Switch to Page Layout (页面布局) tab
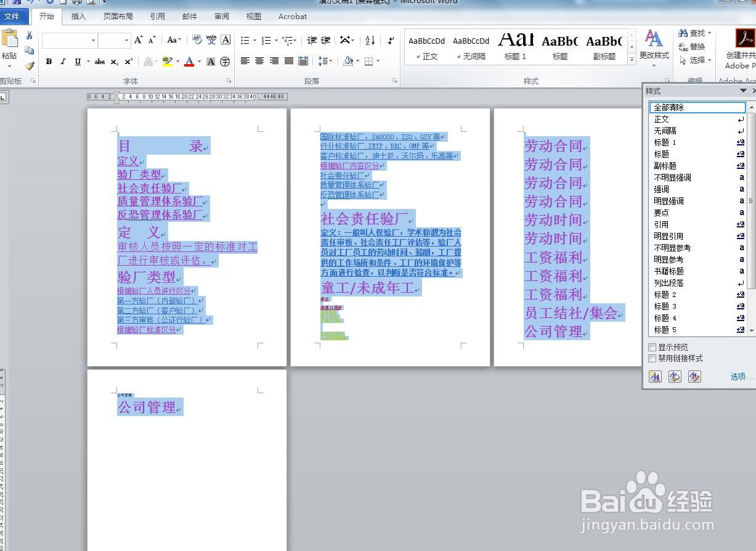Viewport: 756px width, 551px height. (x=118, y=17)
